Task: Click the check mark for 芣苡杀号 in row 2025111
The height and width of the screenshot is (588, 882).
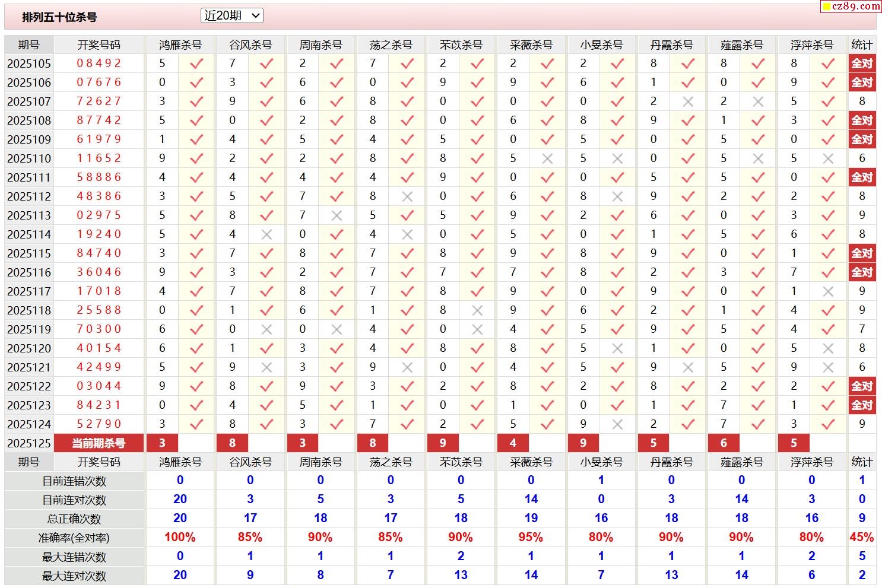Action: (x=477, y=177)
